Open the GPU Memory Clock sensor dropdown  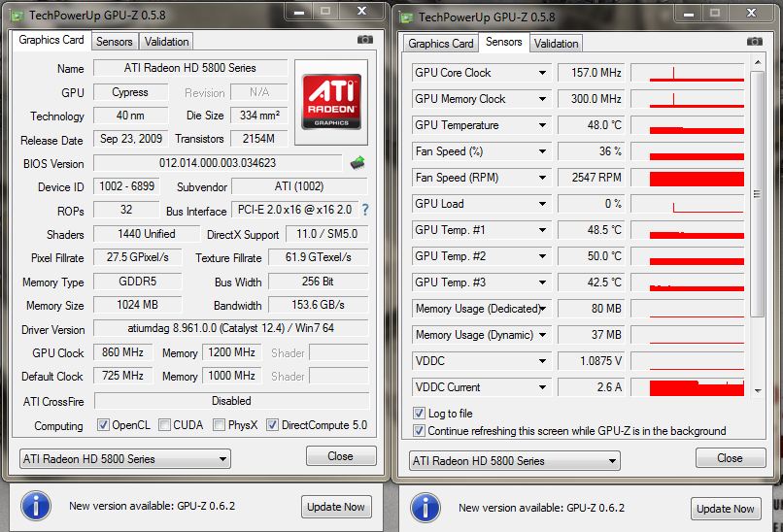click(x=542, y=99)
